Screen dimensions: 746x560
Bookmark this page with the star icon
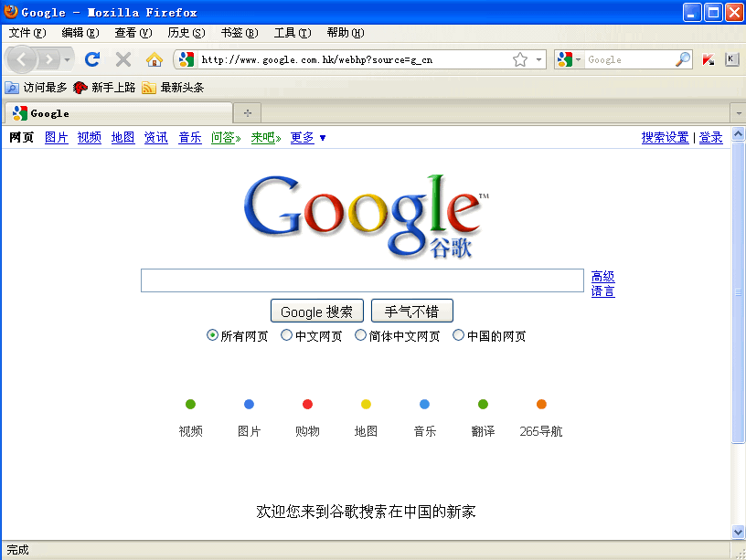pos(520,59)
